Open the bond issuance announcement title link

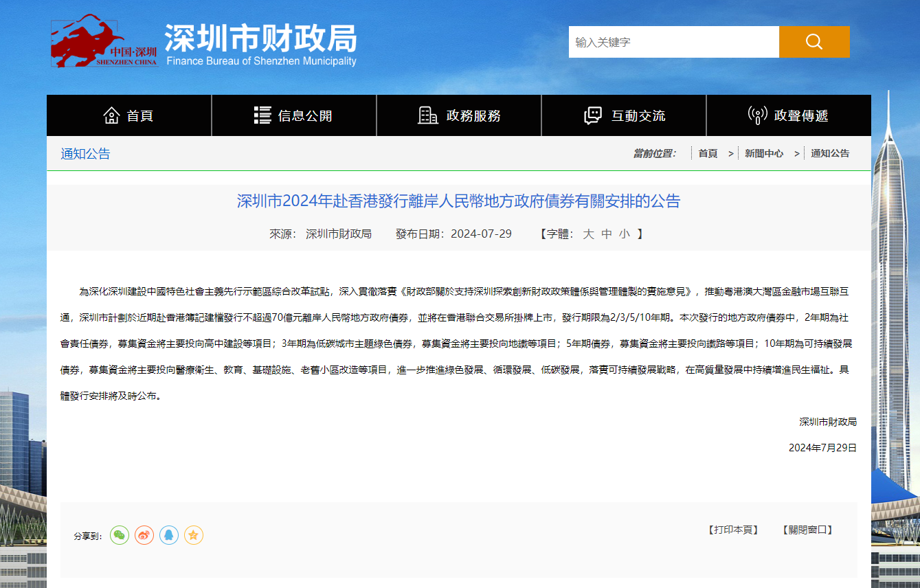[460, 202]
